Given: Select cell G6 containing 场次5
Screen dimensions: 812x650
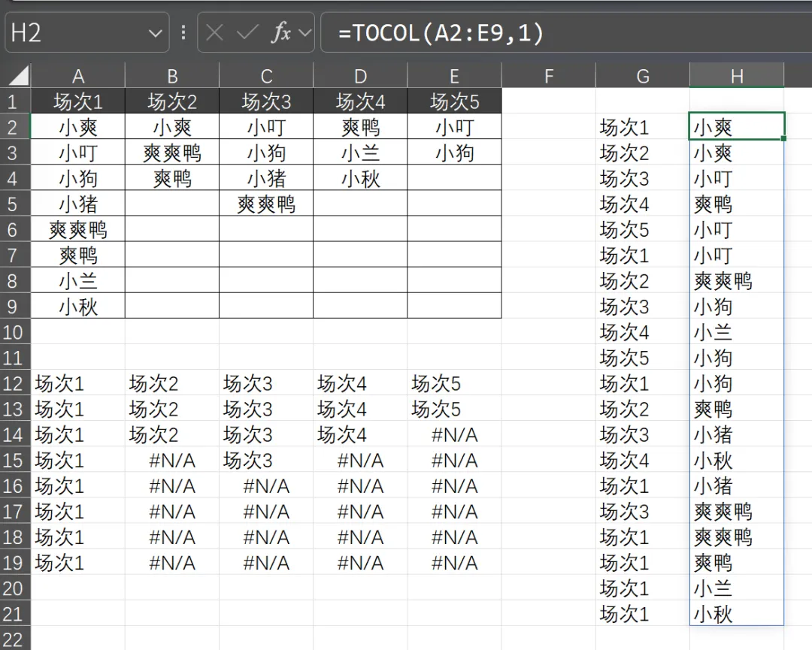Looking at the screenshot, I should pos(643,229).
